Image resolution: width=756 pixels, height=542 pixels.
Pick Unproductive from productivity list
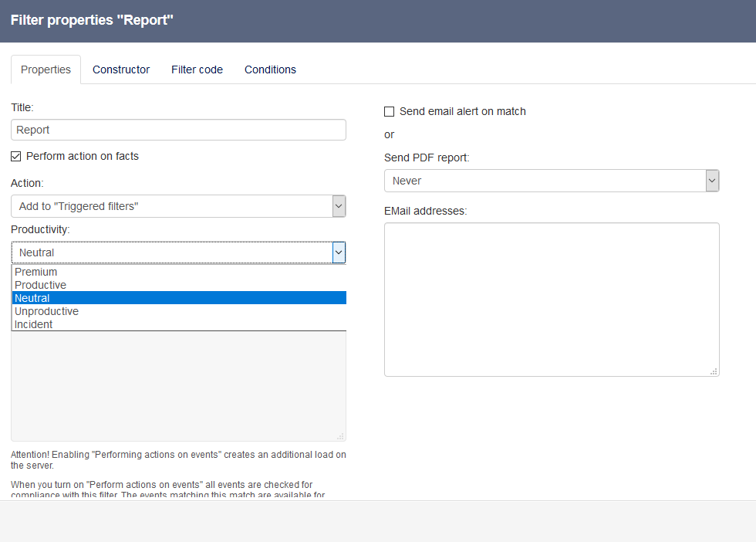click(x=47, y=311)
